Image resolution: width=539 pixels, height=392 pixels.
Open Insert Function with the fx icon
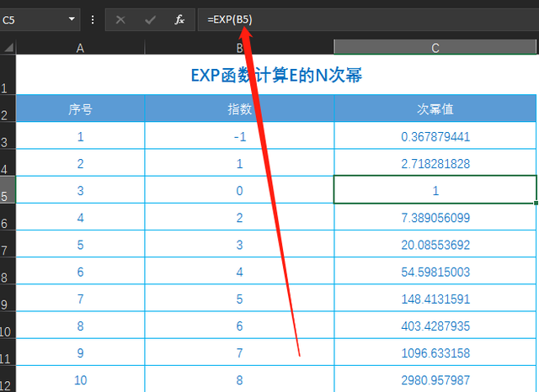coord(179,19)
